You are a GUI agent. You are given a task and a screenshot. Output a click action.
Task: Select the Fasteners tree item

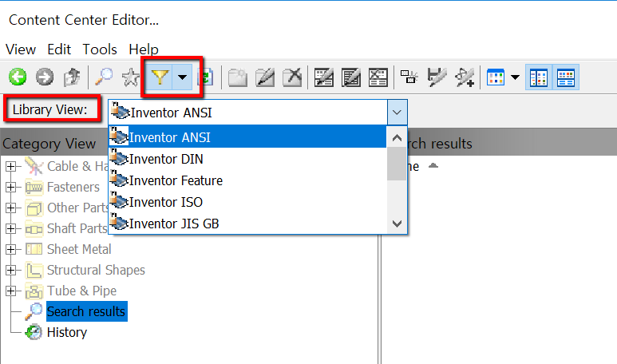73,188
